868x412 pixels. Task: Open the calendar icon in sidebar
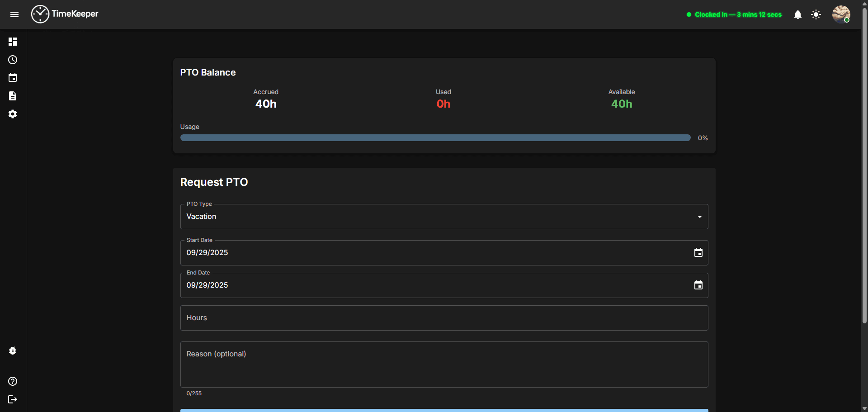click(x=13, y=78)
